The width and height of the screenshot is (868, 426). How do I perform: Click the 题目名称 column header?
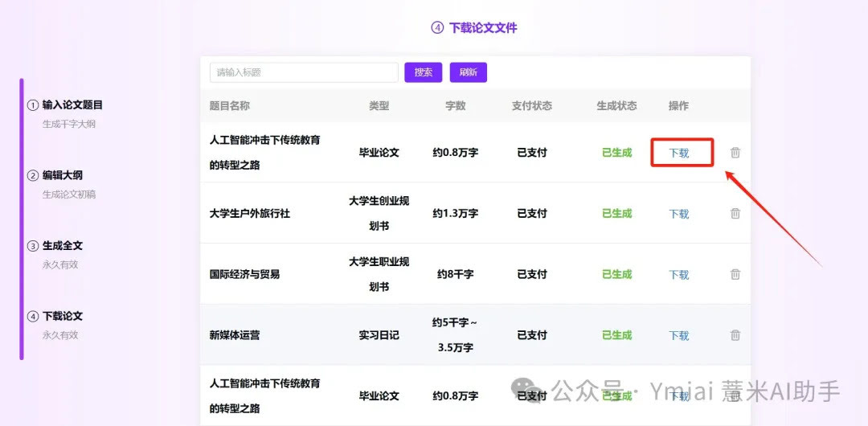coord(230,106)
